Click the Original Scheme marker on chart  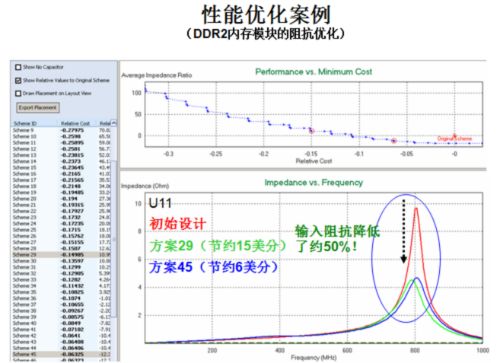tap(454, 136)
